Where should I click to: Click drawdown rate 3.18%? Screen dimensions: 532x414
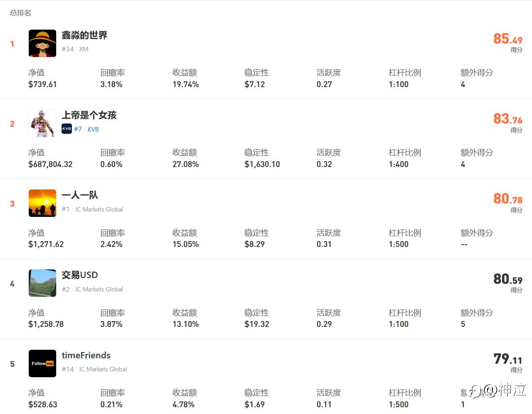pyautogui.click(x=111, y=84)
